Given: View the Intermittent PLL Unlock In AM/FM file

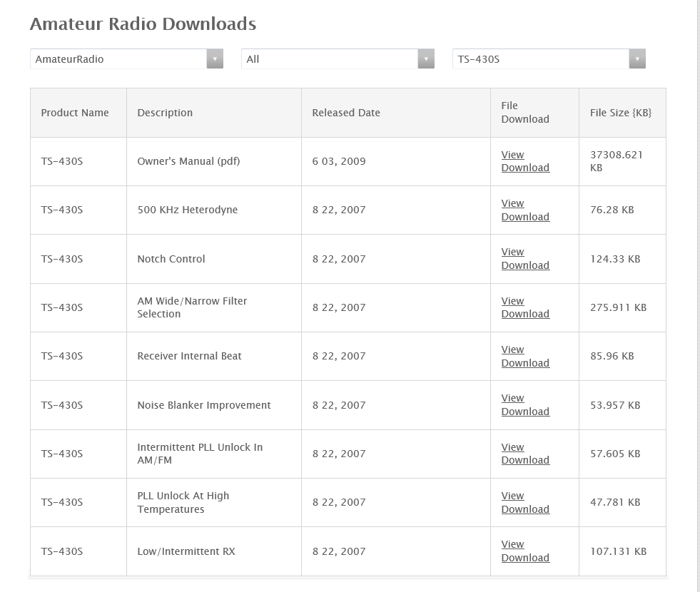Looking at the screenshot, I should (x=512, y=447).
